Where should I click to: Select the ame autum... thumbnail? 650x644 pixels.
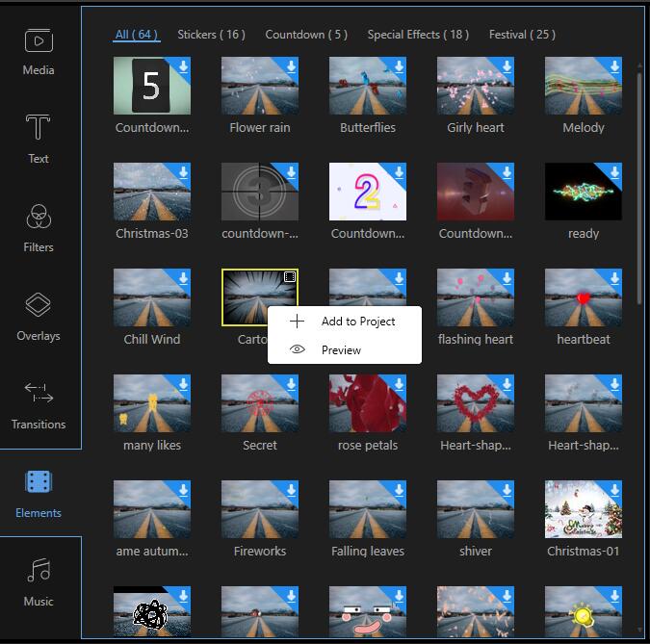[152, 509]
